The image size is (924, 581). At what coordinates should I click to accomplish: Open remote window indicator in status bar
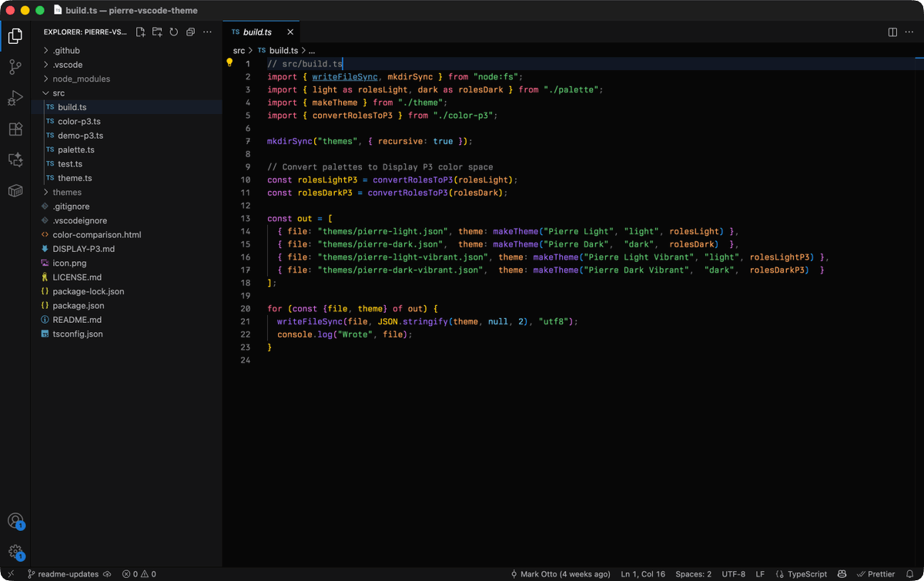pyautogui.click(x=10, y=574)
